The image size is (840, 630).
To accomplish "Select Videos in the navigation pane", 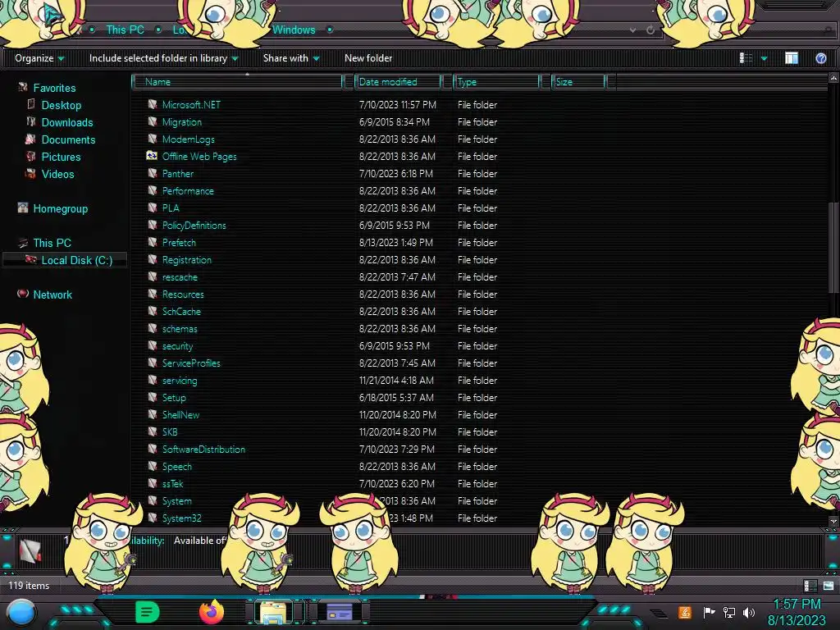I will (58, 174).
